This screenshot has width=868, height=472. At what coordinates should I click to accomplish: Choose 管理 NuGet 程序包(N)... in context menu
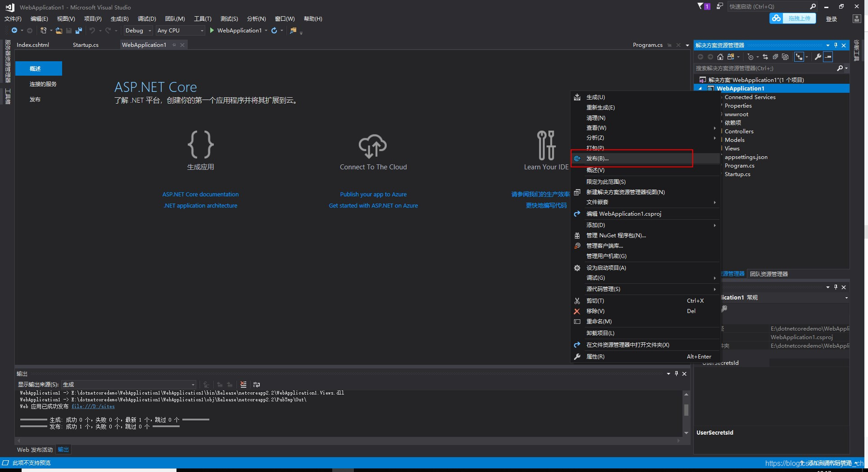(x=646, y=236)
